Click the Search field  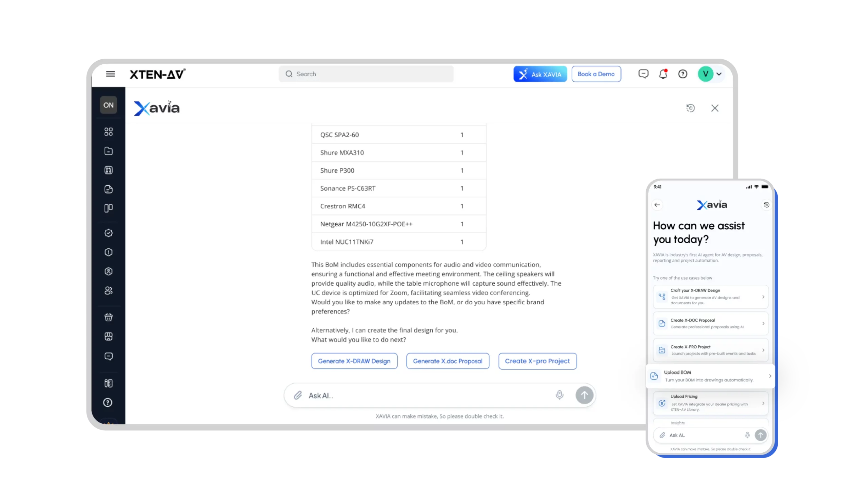point(366,74)
